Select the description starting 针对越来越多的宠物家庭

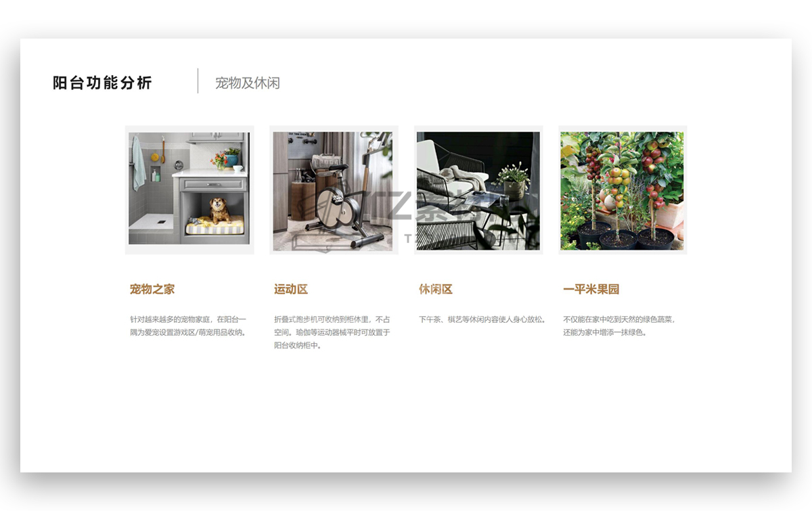[188, 326]
